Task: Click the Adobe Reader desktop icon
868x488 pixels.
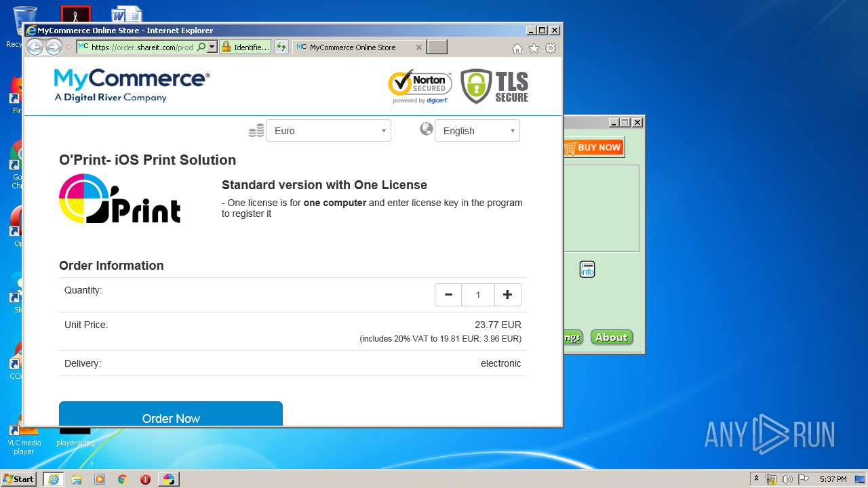Action: coord(75,14)
